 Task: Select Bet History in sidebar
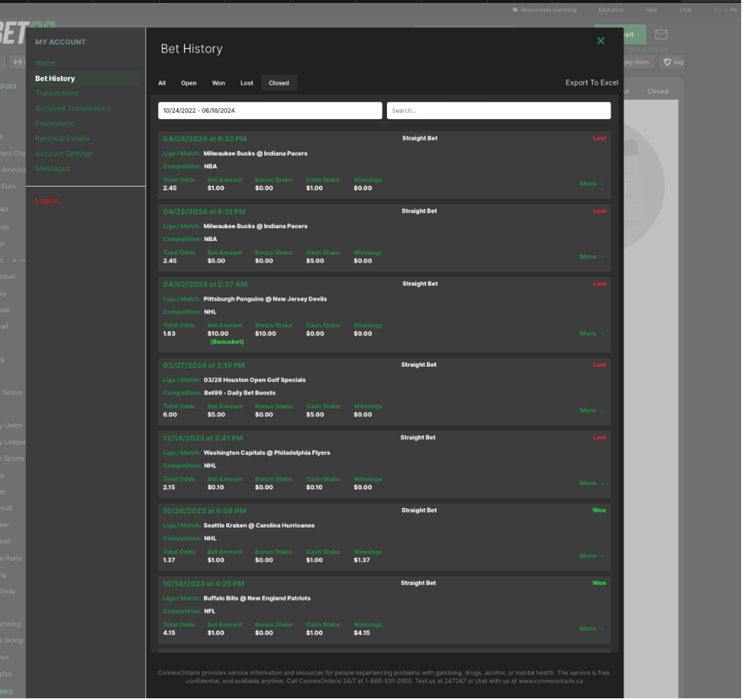tap(55, 79)
